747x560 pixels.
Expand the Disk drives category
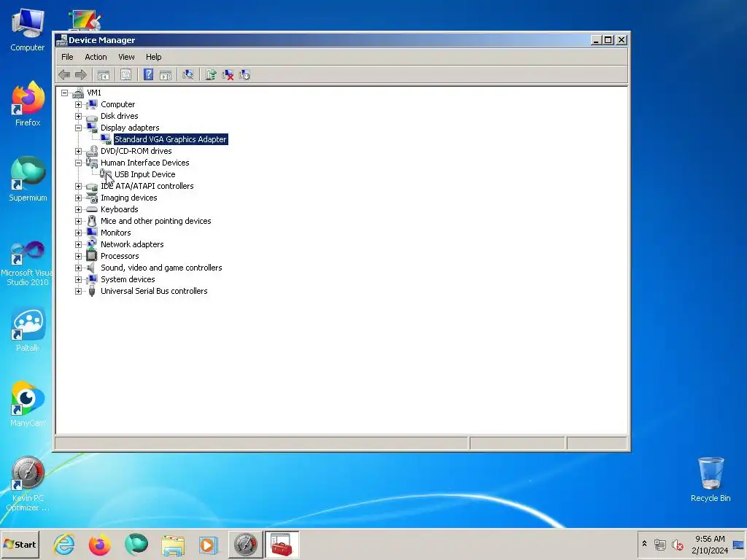click(78, 116)
